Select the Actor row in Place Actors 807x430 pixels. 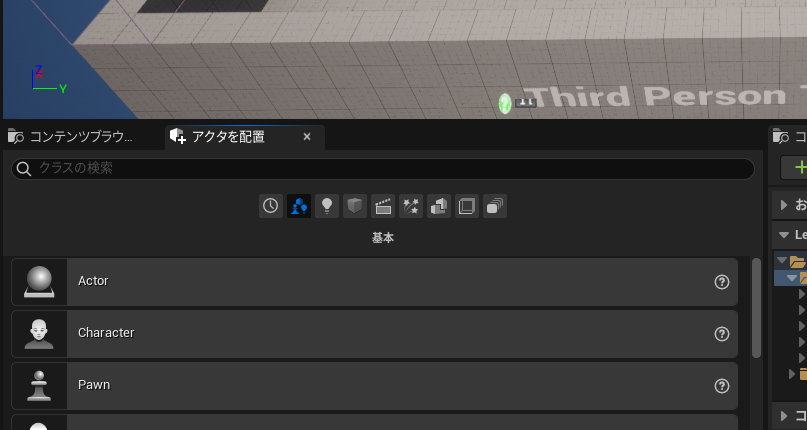[375, 282]
